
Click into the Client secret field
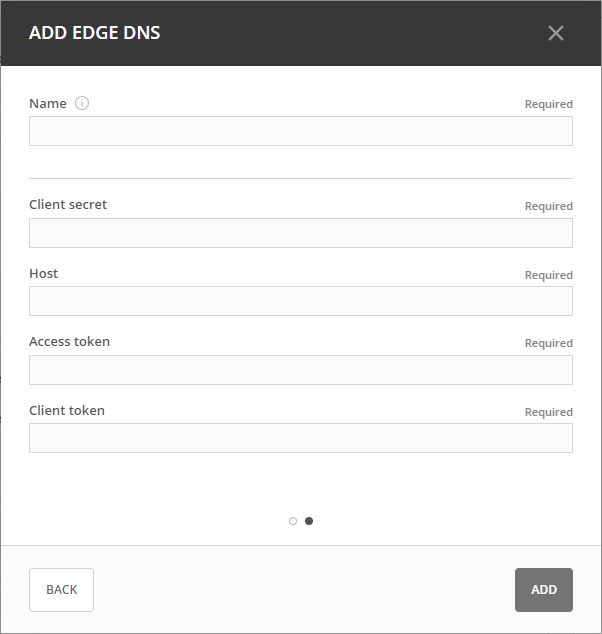pyautogui.click(x=300, y=233)
